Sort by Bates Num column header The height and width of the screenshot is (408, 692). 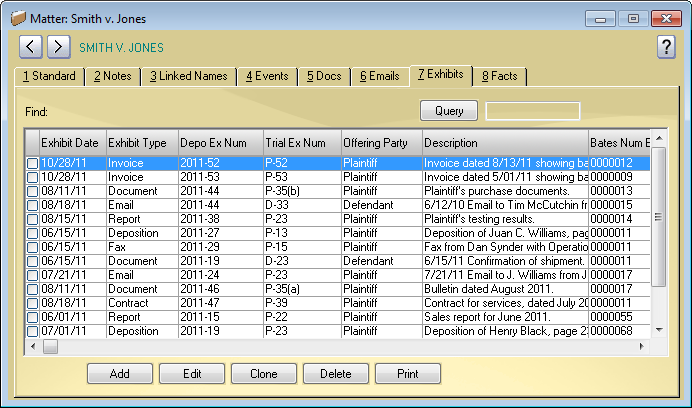(620, 143)
